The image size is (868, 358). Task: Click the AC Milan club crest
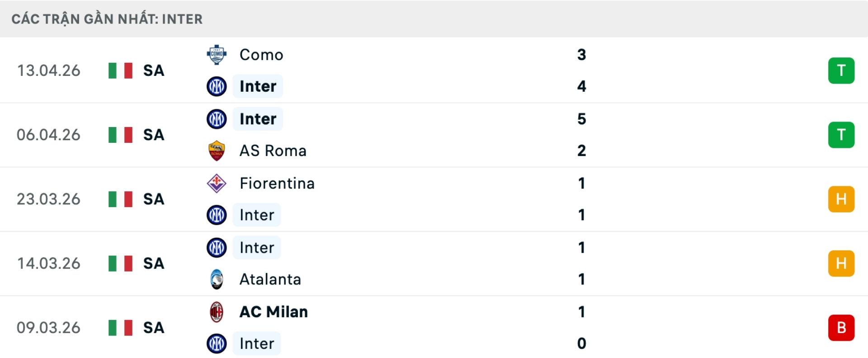click(217, 312)
